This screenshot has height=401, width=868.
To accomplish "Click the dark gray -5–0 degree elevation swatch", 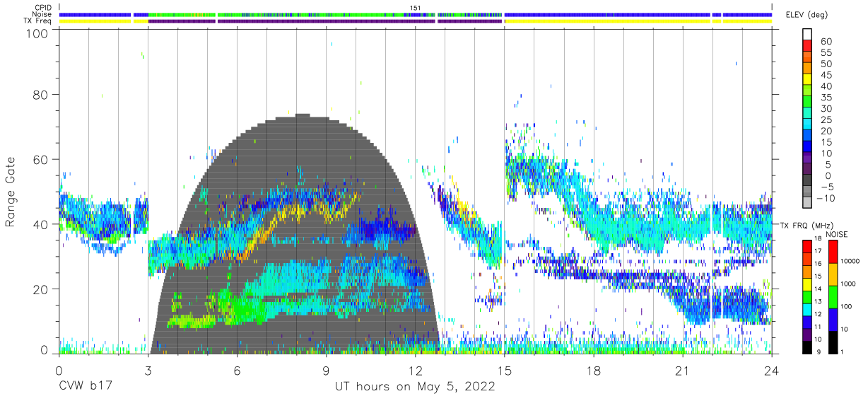I will point(807,181).
